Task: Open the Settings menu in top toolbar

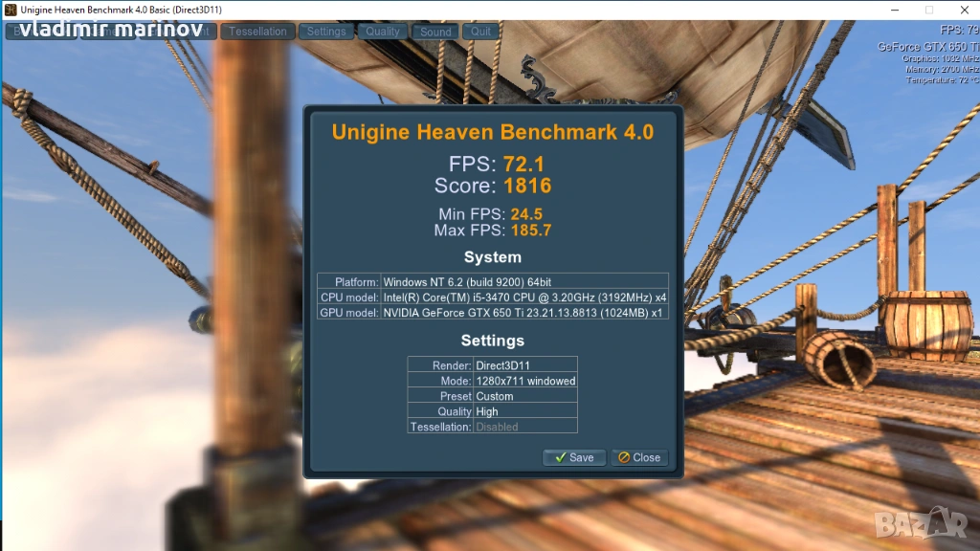Action: [x=326, y=32]
